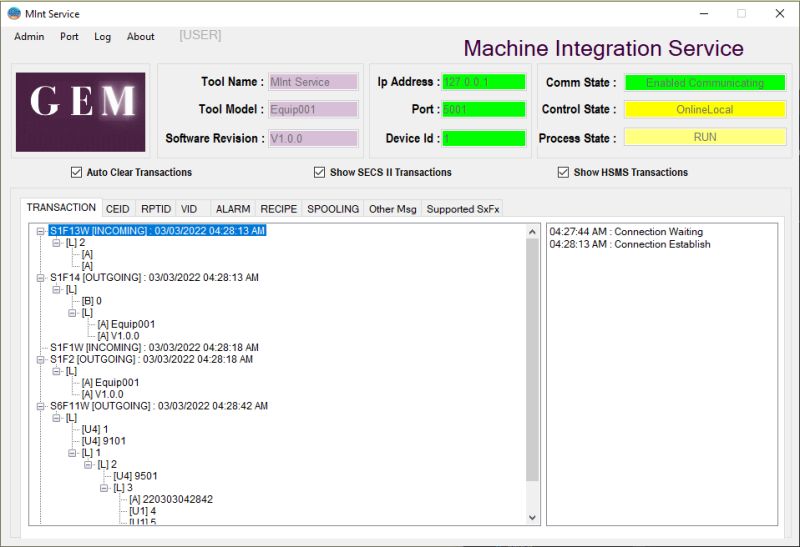This screenshot has width=800, height=547.
Task: Toggle Show SECS II Transactions checkbox
Action: tap(319, 172)
